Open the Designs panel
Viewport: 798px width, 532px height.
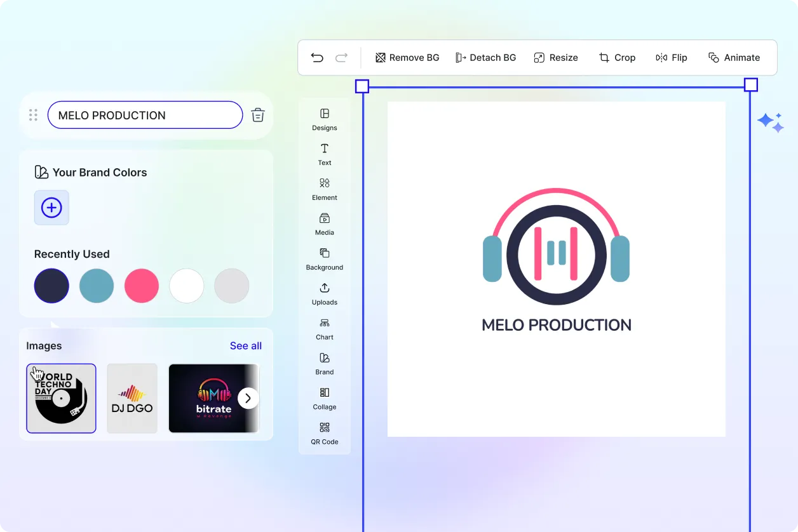click(x=325, y=119)
